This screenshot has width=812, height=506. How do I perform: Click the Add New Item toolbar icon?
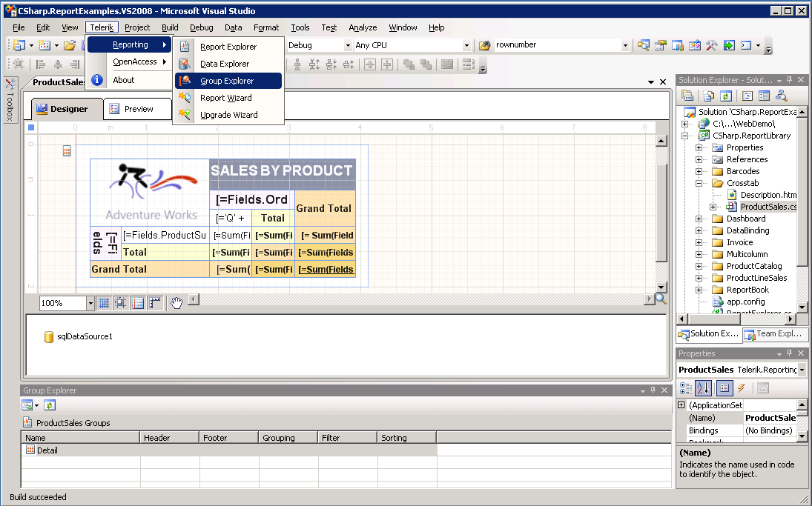point(44,45)
